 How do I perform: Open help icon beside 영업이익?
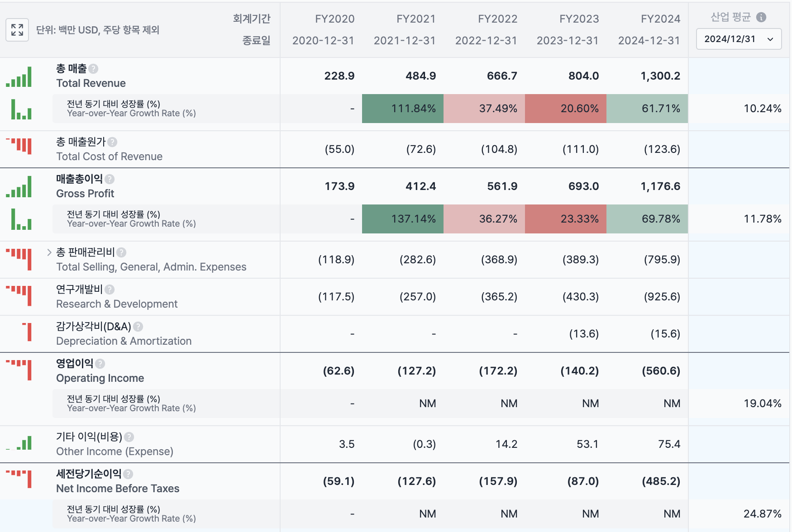[x=100, y=364]
